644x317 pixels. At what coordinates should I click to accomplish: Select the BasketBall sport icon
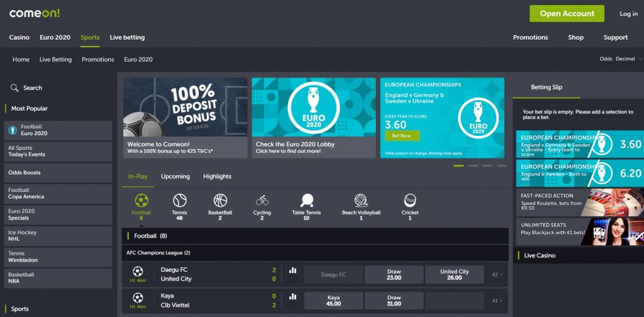[x=220, y=201]
